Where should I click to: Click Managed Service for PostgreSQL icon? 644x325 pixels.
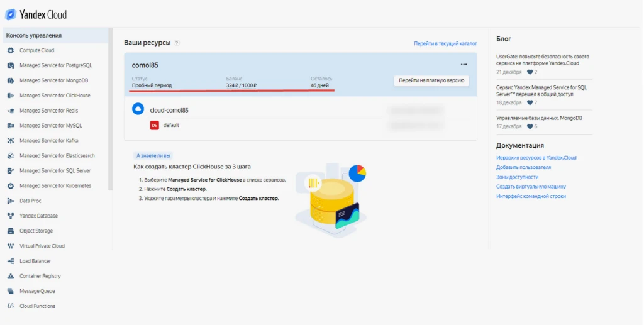11,65
